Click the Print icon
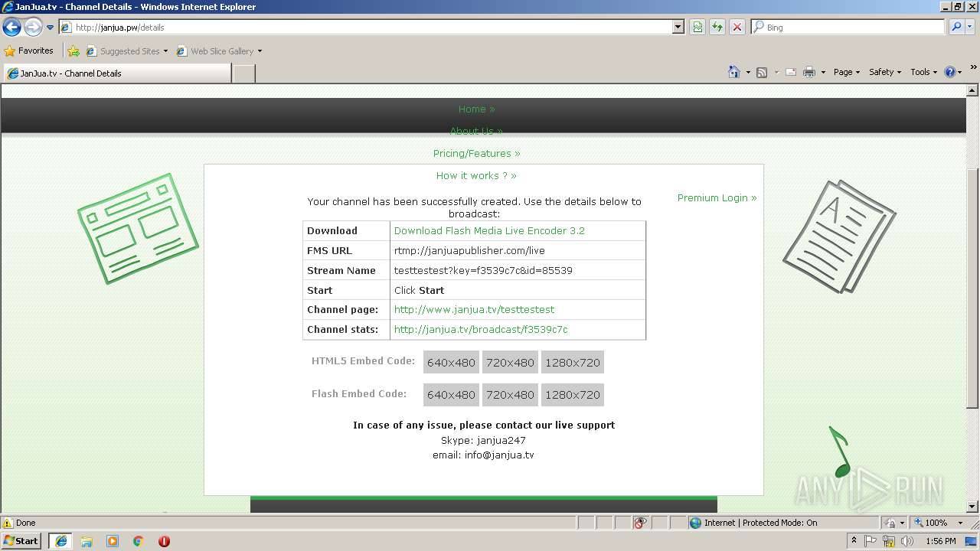The height and width of the screenshot is (551, 980). pos(809,72)
